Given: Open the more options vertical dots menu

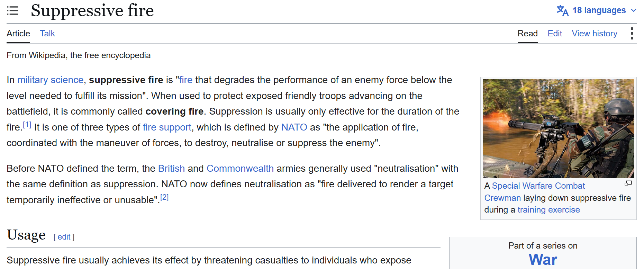Looking at the screenshot, I should click(632, 34).
